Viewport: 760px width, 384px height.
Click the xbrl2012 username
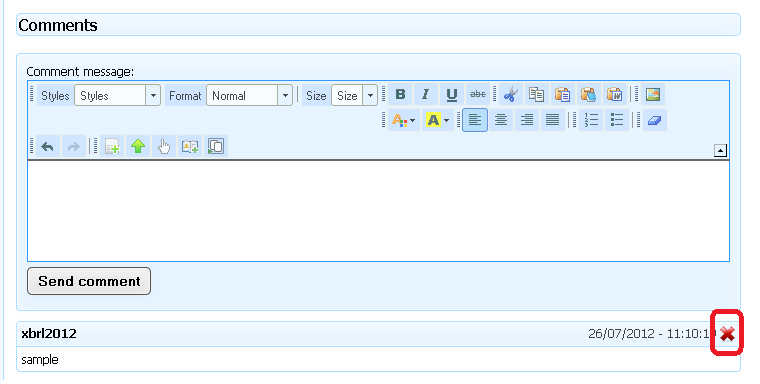click(49, 334)
